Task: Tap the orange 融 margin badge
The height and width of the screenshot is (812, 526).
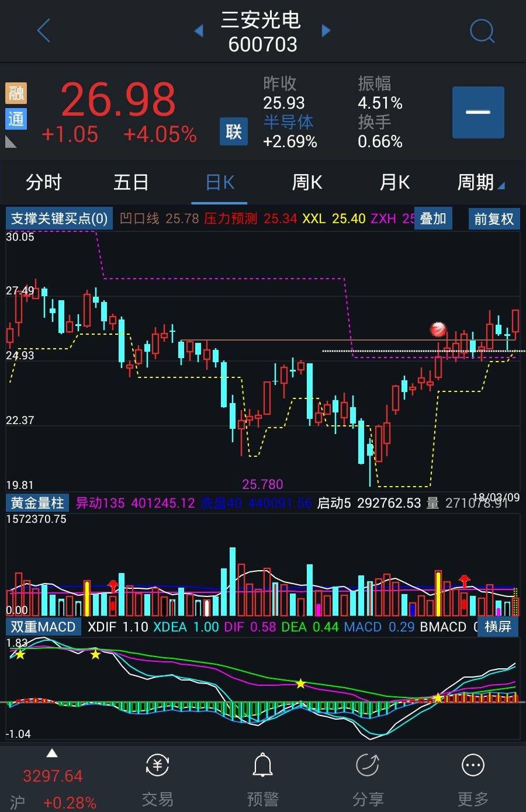Action: pyautogui.click(x=16, y=93)
